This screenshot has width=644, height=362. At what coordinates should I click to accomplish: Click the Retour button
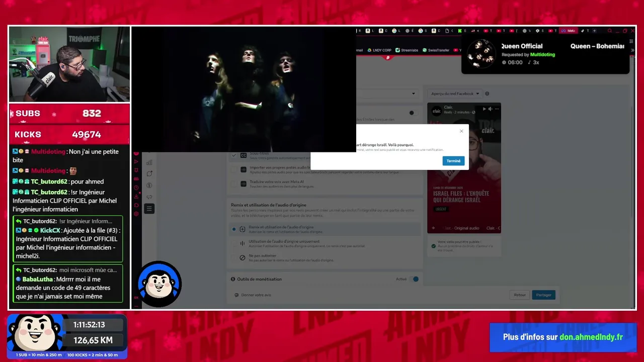tap(520, 295)
